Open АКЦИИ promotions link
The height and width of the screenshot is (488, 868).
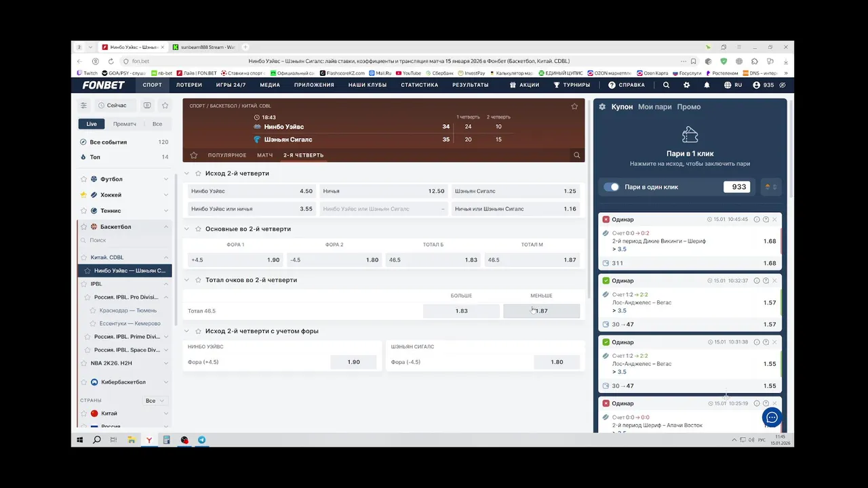524,85
